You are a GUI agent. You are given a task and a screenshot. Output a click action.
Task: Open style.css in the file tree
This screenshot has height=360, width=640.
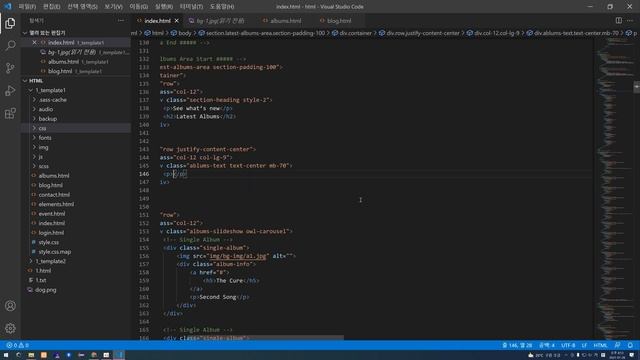click(49, 242)
